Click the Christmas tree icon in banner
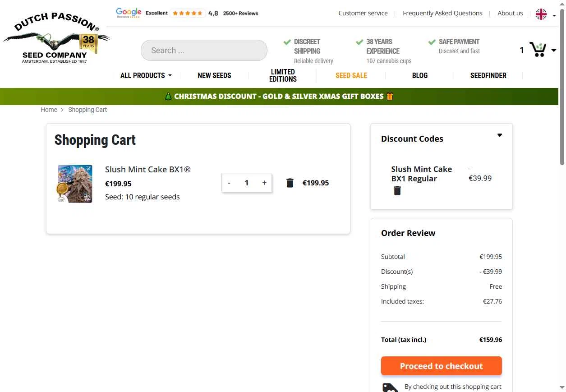Viewport: 566px width, 392px height. (x=168, y=96)
